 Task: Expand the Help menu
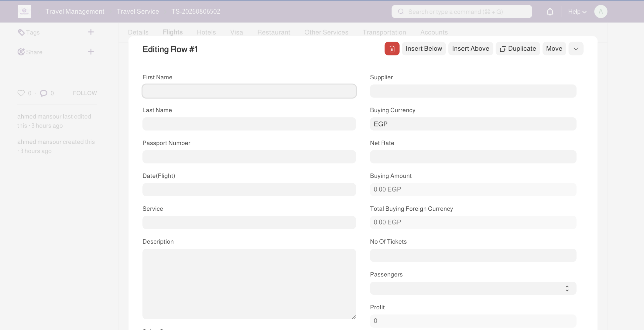point(577,12)
